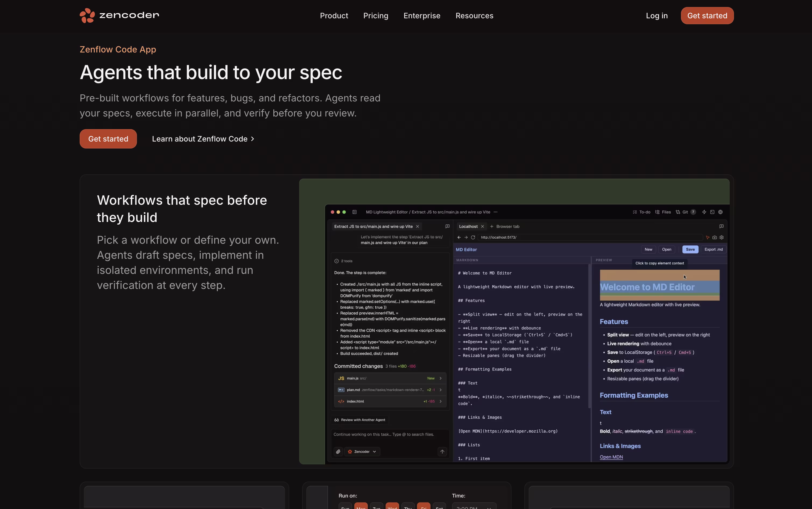This screenshot has width=812, height=509.
Task: Click the Committed changes heading
Action: tap(358, 366)
